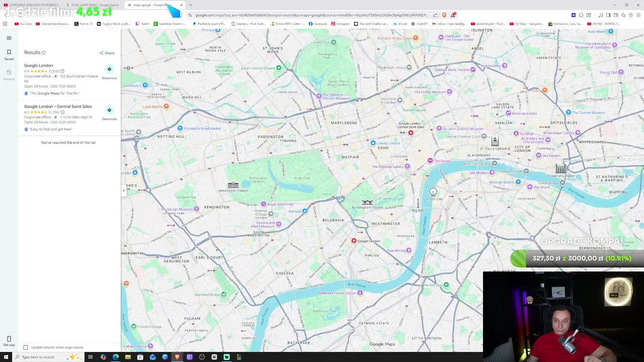
Task: Click rating info icon beside 1,275 reviews
Action: point(62,71)
